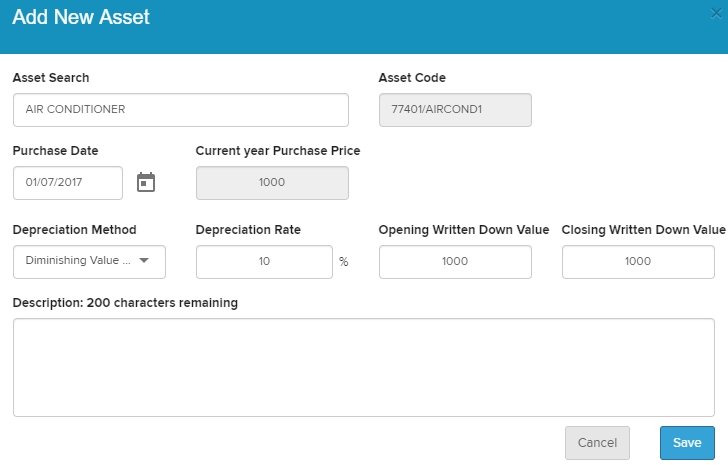
Task: Click inside the Description text area
Action: tap(363, 367)
